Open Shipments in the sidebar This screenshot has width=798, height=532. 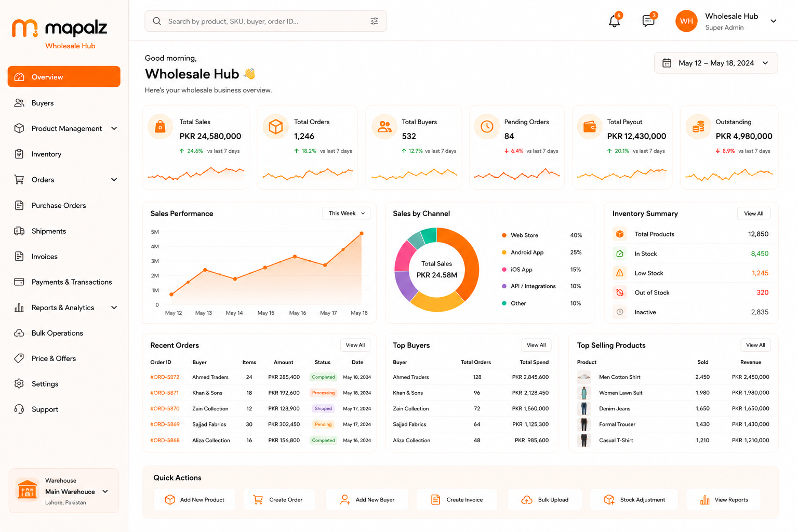pos(64,231)
